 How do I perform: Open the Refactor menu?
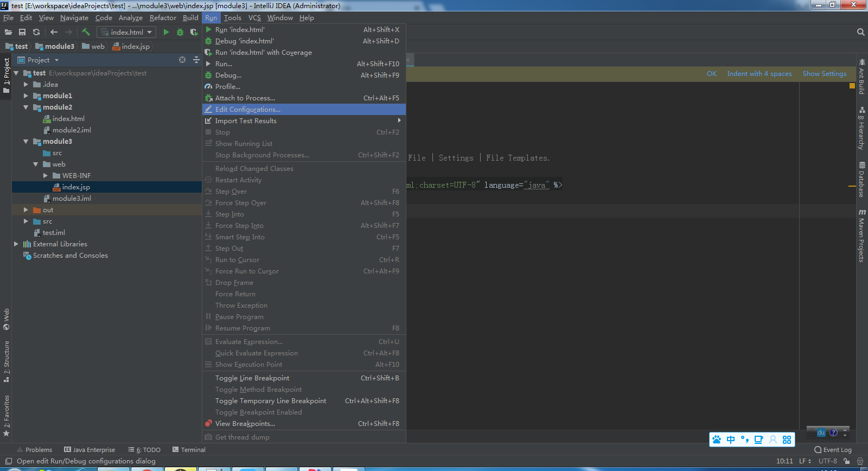click(163, 18)
